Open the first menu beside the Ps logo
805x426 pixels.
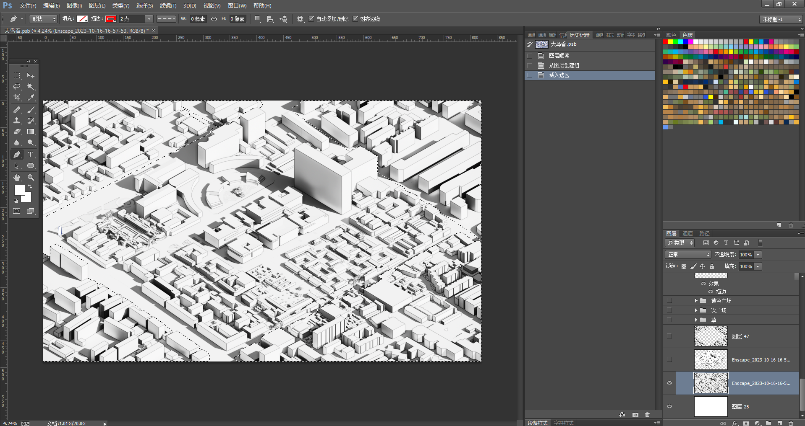(28, 5)
